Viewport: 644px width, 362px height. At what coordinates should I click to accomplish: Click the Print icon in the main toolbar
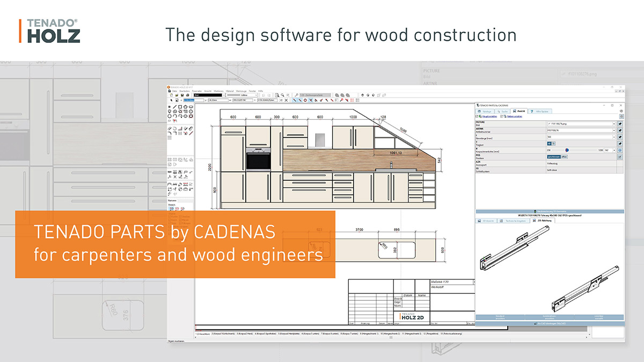point(187,95)
